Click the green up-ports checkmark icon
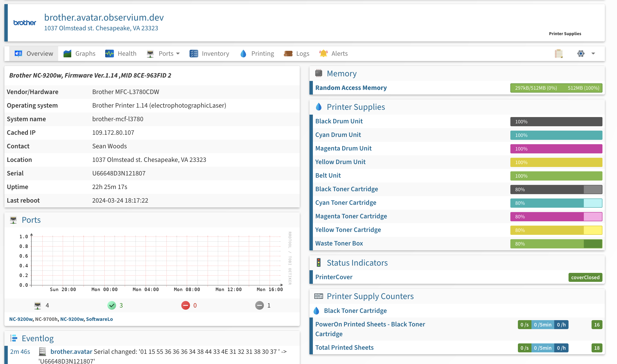Viewport: 617px width, 364px height. [111, 305]
